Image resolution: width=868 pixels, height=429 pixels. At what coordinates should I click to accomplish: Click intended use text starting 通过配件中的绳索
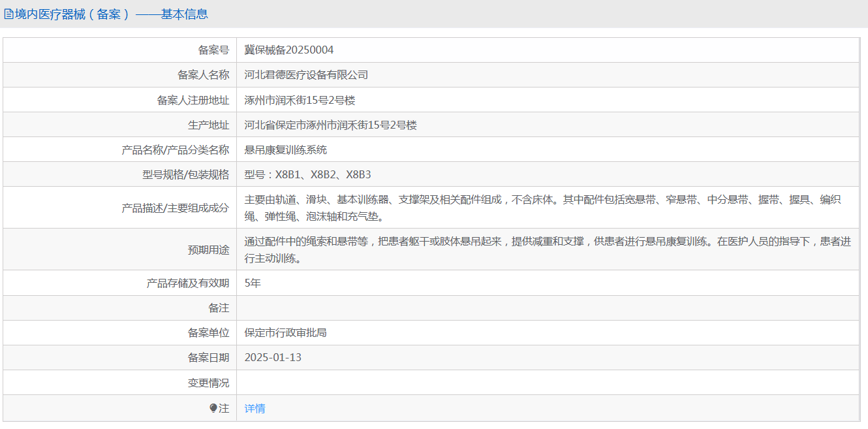point(548,249)
